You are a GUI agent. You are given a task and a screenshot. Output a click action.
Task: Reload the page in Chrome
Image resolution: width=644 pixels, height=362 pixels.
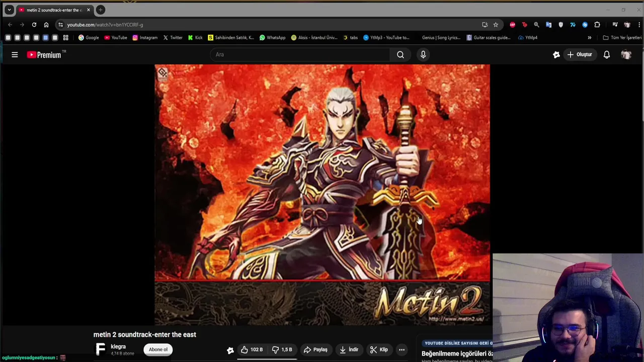click(34, 25)
